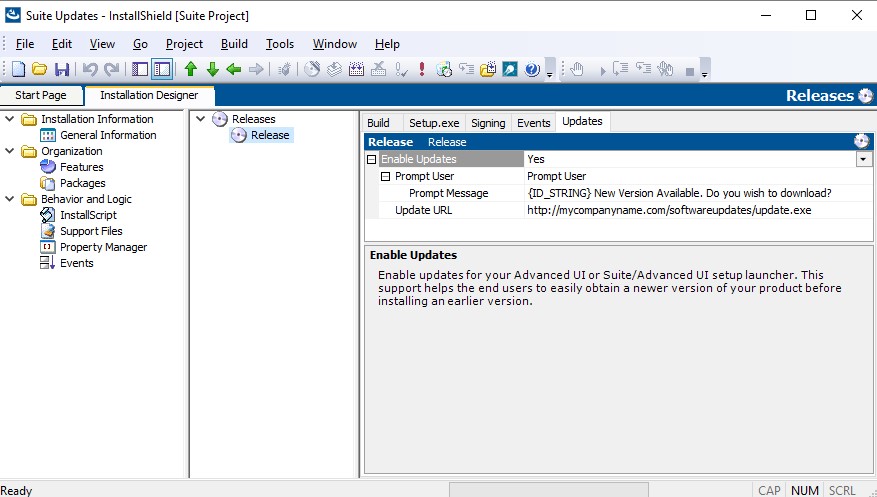The width and height of the screenshot is (877, 497).
Task: Click the disc icon in Release header bar
Action: 861,142
